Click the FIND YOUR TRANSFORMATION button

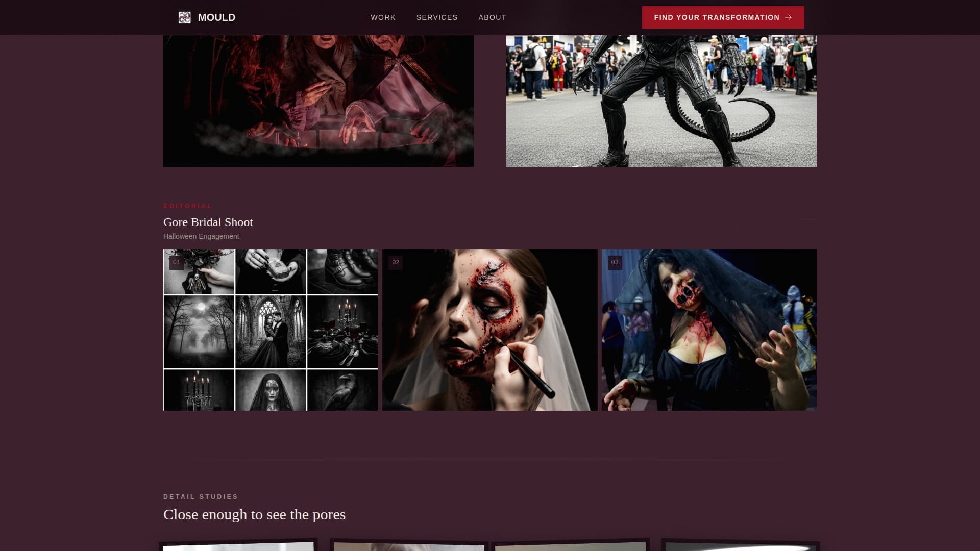pyautogui.click(x=723, y=17)
